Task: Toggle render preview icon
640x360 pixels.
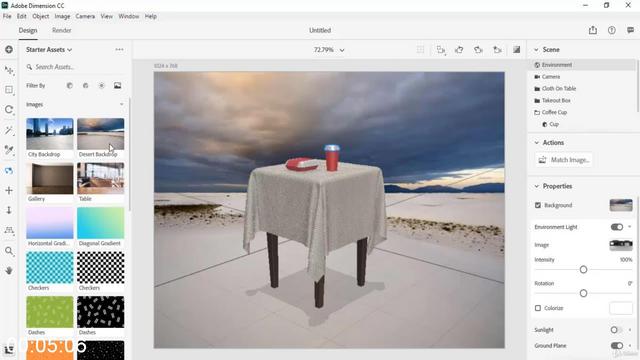Action: click(516, 50)
